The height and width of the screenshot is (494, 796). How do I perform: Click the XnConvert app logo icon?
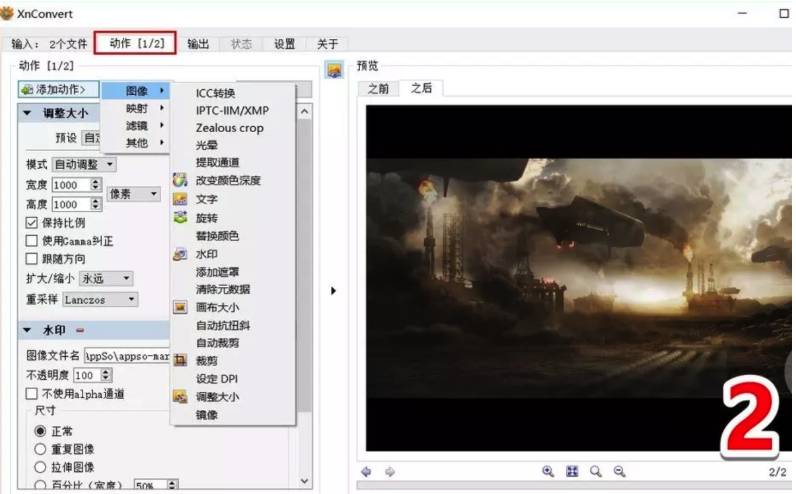click(x=7, y=13)
